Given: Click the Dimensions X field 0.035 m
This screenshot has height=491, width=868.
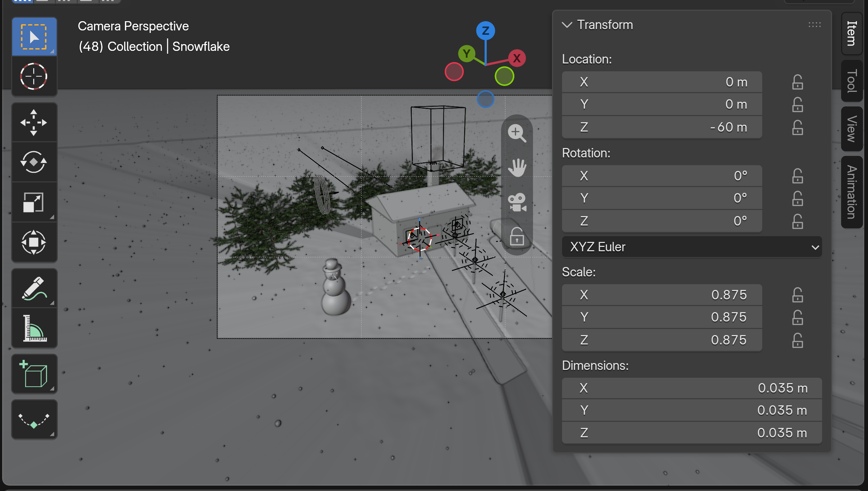Looking at the screenshot, I should (x=692, y=388).
